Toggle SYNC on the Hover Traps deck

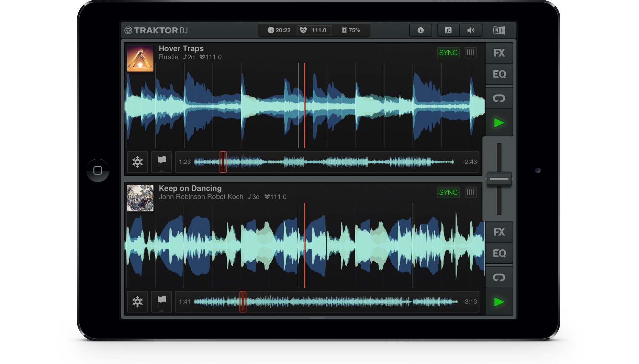pyautogui.click(x=448, y=53)
